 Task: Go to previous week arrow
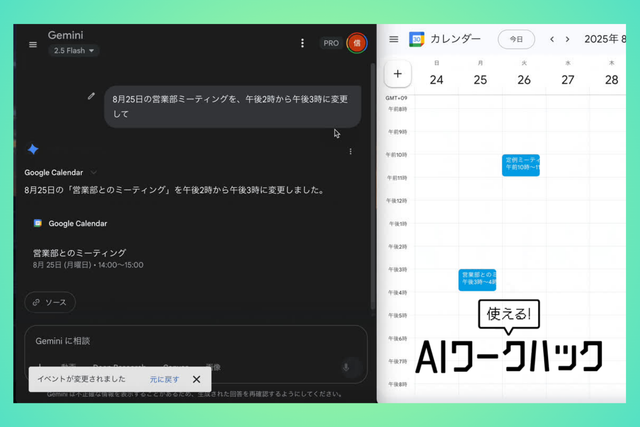[551, 39]
